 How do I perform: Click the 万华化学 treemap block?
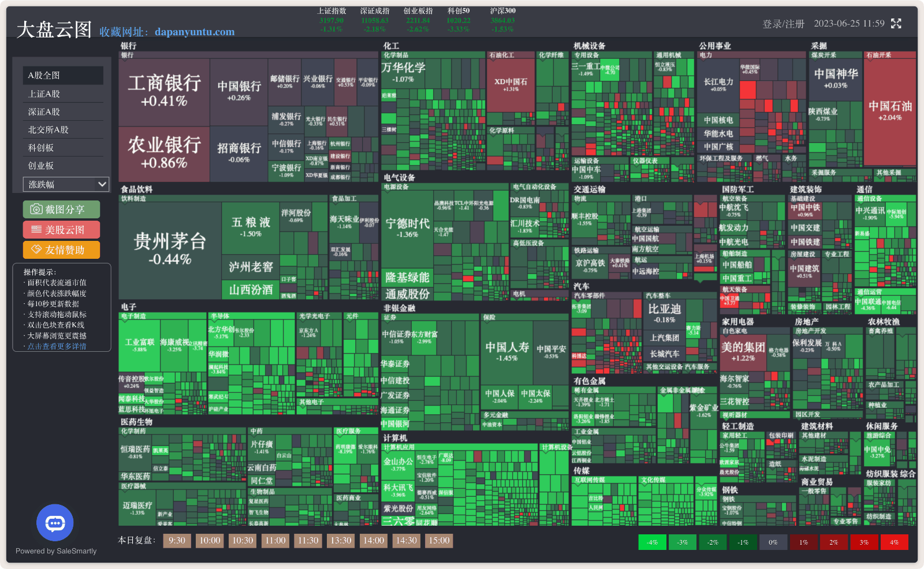(x=403, y=73)
